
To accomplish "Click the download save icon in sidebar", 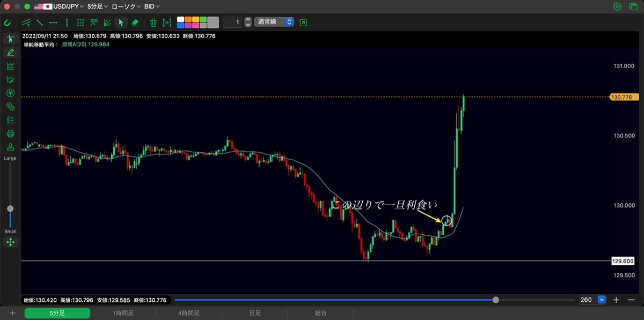I will coord(10,147).
